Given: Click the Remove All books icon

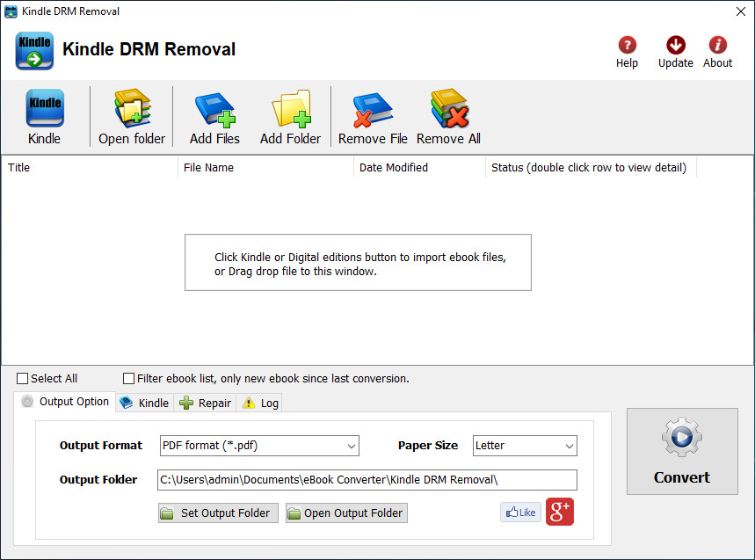Looking at the screenshot, I should (x=449, y=108).
